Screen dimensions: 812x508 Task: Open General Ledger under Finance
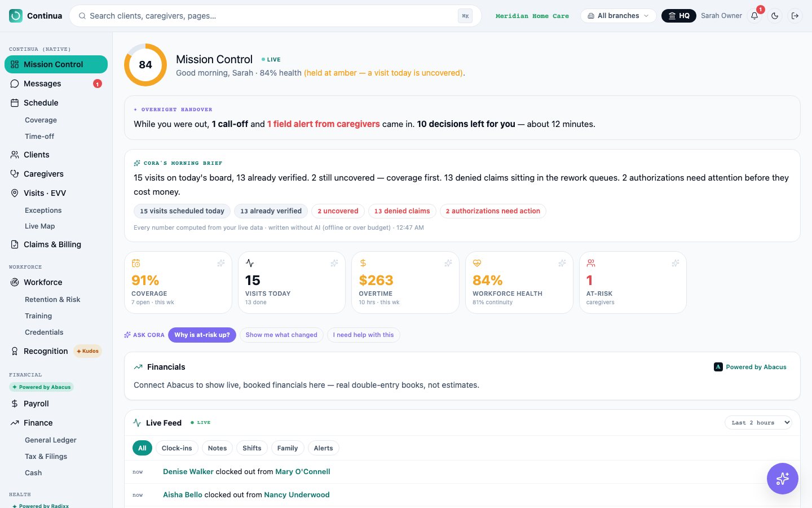click(x=51, y=440)
